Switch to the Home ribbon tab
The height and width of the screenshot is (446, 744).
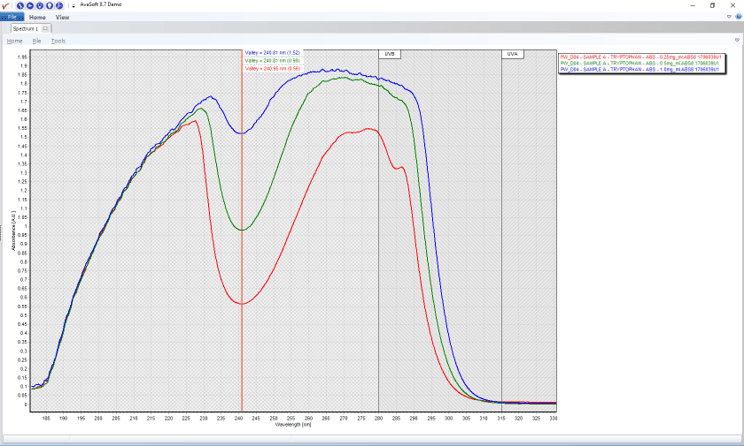point(37,18)
